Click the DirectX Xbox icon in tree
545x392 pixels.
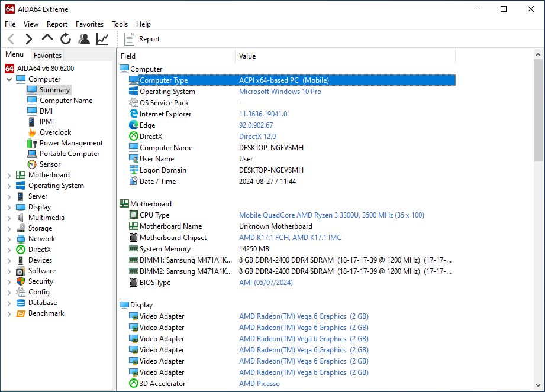coord(21,250)
